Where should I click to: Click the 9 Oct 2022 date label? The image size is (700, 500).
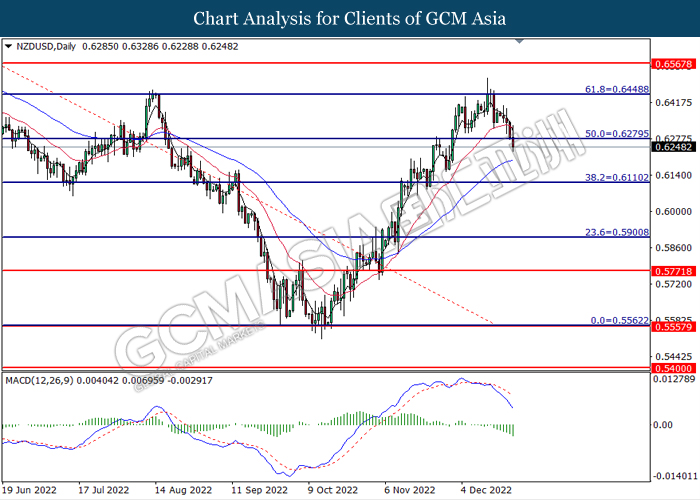(333, 490)
